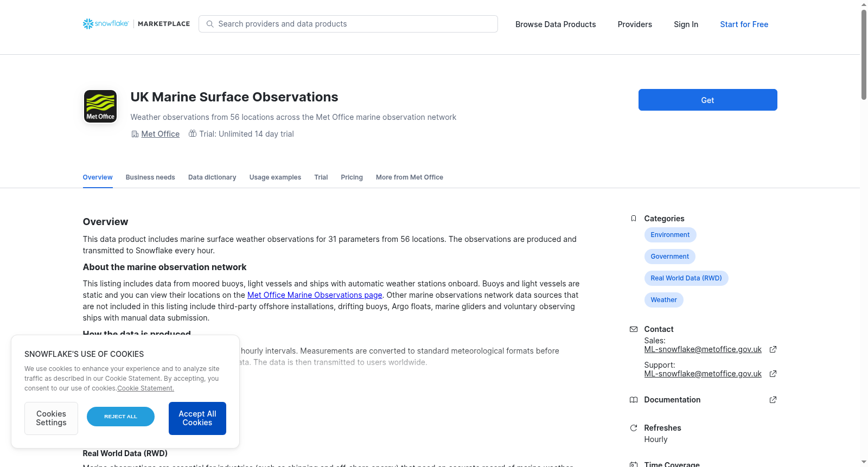Click the page vertical scrollbar thumb
This screenshot has height=467, width=868.
864,54
